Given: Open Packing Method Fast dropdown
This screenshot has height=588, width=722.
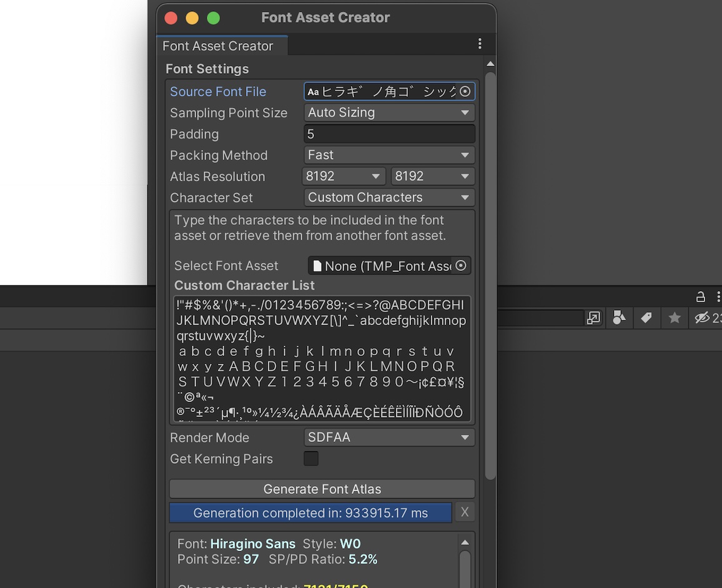Looking at the screenshot, I should (389, 155).
